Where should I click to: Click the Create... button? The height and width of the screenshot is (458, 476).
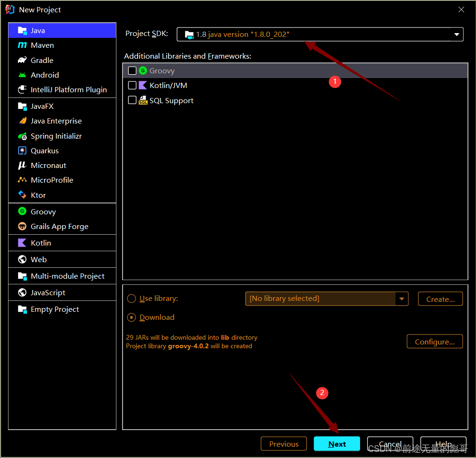[440, 299]
